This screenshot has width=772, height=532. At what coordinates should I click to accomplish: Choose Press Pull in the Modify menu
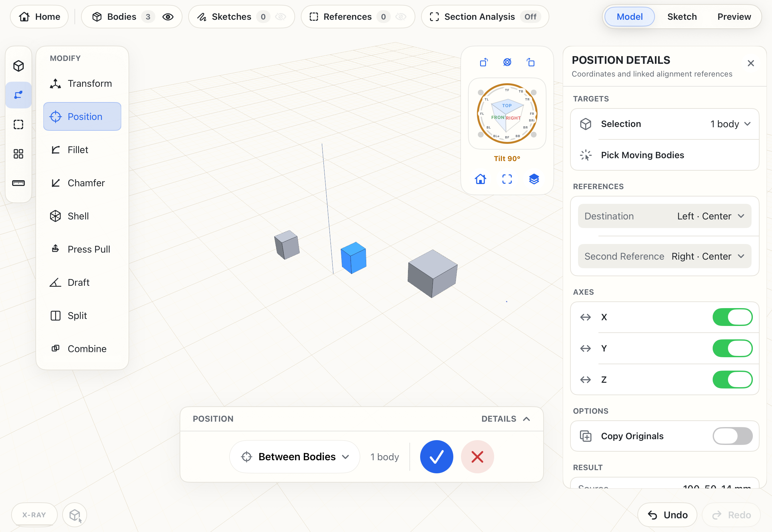point(82,249)
